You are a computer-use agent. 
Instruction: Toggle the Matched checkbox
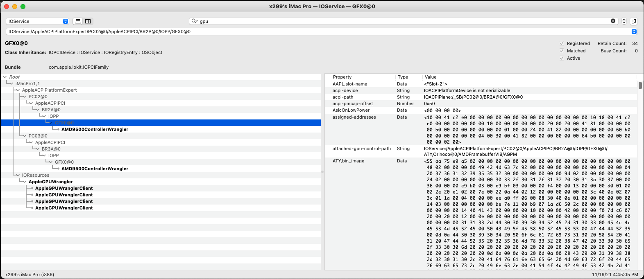[562, 51]
